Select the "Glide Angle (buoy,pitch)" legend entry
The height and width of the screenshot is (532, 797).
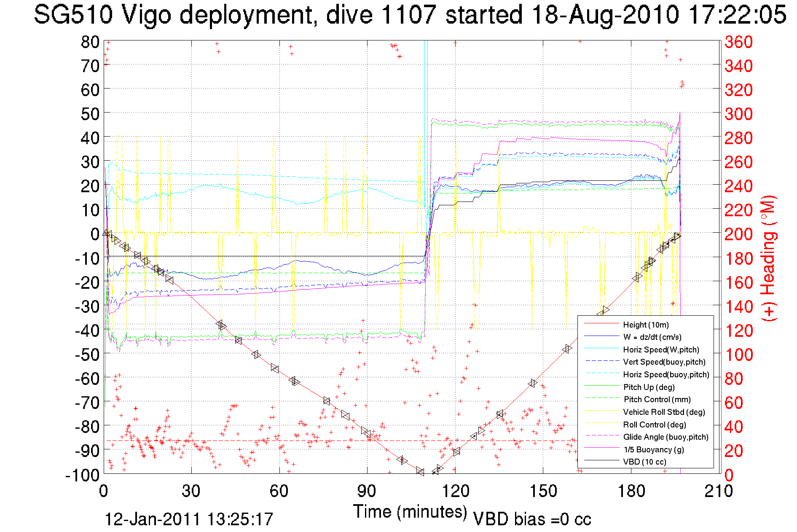pos(666,437)
